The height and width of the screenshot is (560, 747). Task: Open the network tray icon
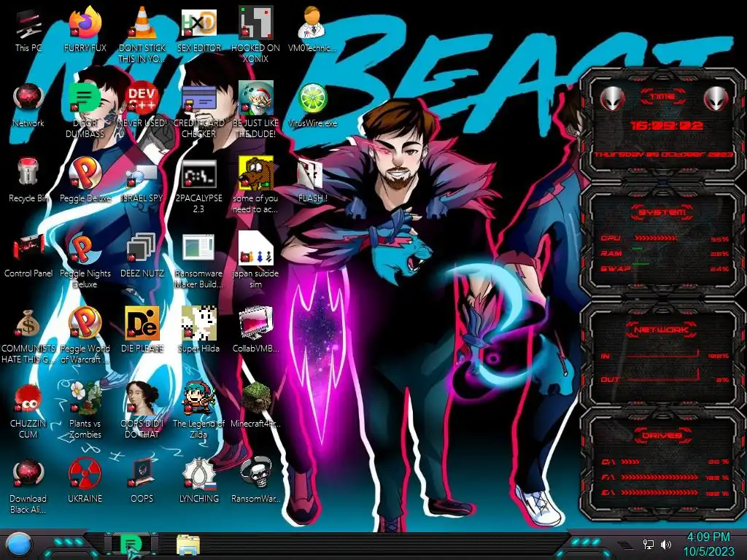coord(649,544)
